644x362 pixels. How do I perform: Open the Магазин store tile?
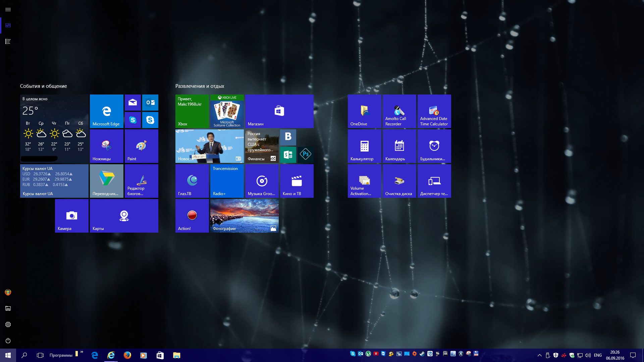coord(279,111)
